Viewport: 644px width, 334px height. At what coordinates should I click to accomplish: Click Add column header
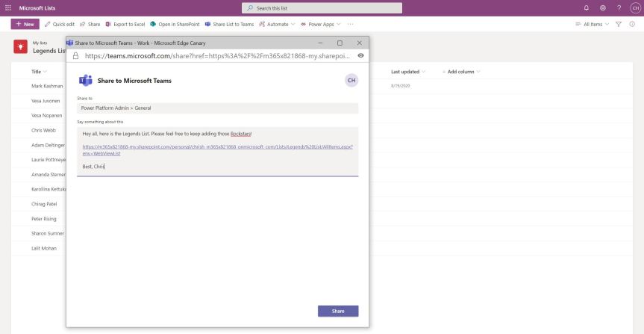click(x=461, y=72)
